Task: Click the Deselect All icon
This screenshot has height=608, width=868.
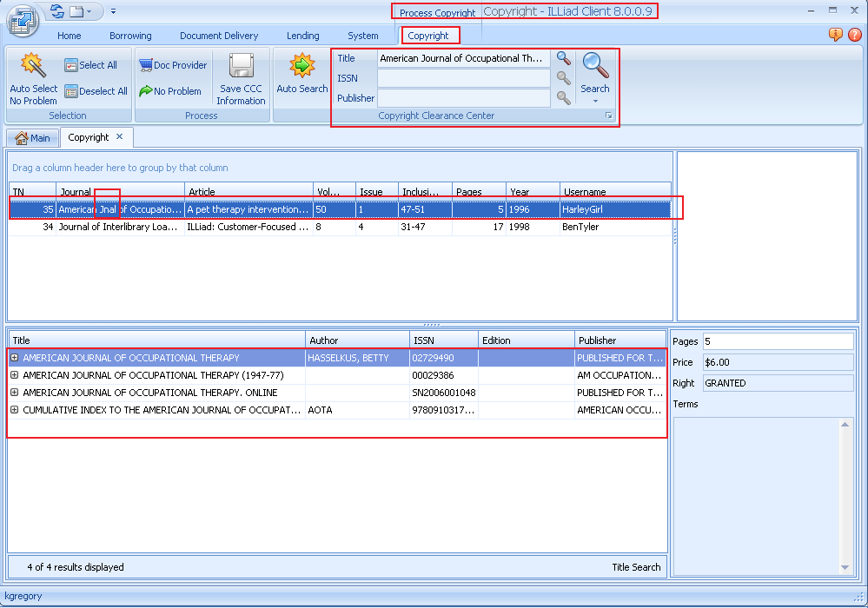Action: 71,91
